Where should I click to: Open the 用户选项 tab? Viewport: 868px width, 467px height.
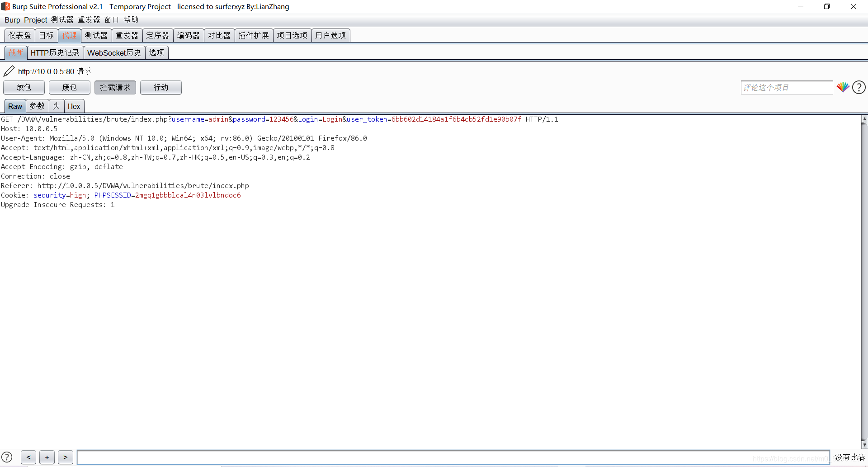(330, 35)
